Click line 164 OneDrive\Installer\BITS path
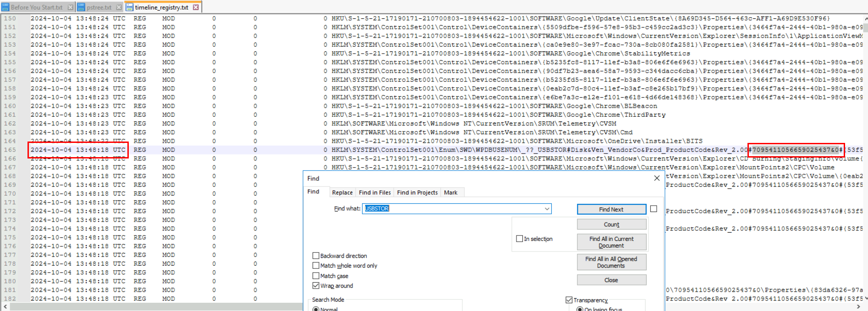The image size is (868, 311). [517, 141]
